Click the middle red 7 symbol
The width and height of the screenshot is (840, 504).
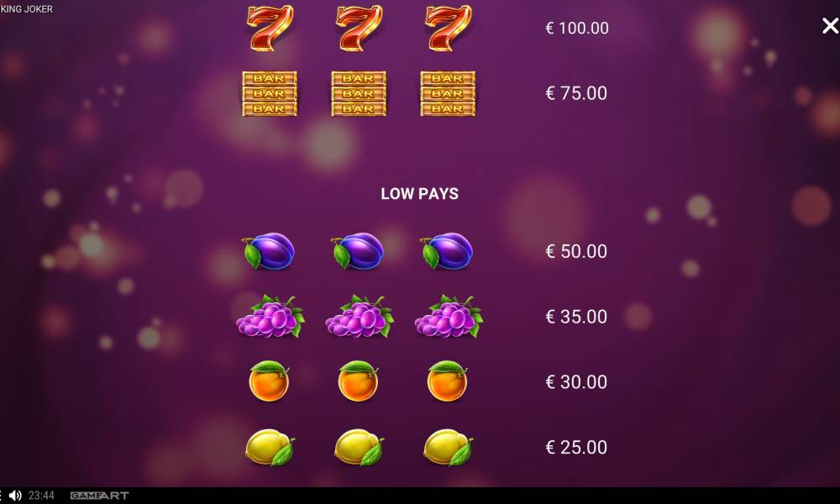click(x=359, y=28)
